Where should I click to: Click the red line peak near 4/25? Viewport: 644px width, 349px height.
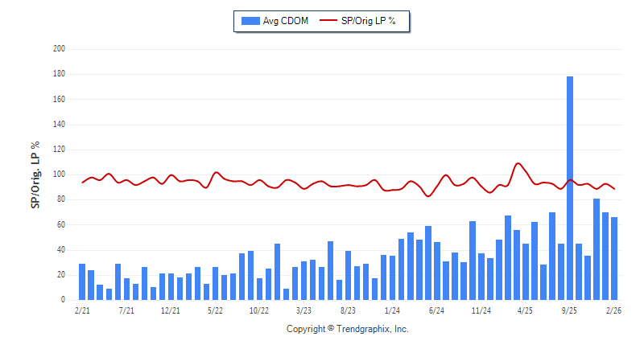[x=518, y=164]
